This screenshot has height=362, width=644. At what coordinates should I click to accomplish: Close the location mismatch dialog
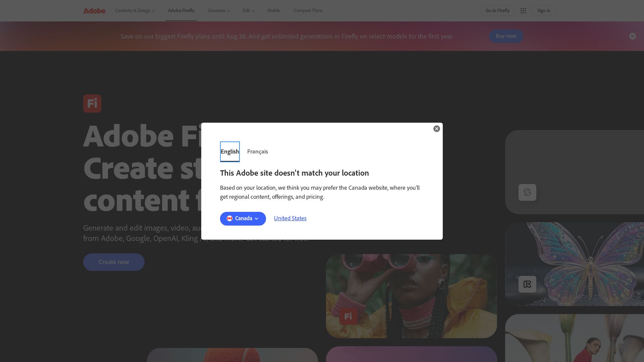point(436,129)
